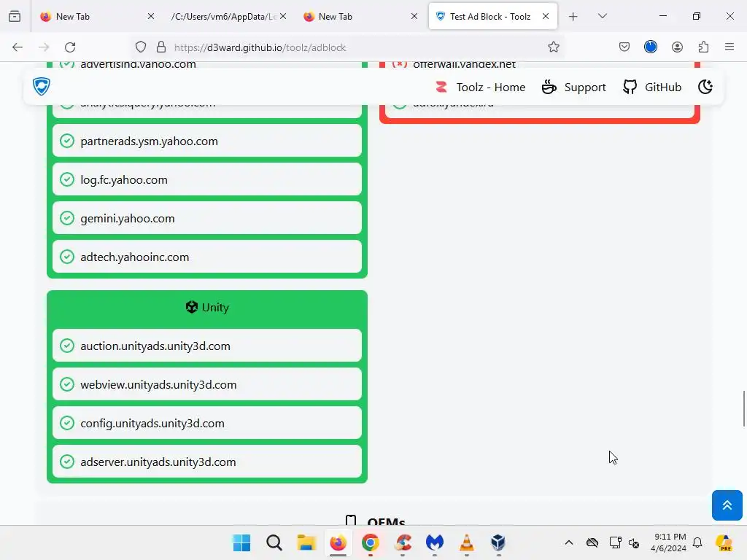Click the adtech.yahooinc.com entry
747x560 pixels.
pos(206,257)
